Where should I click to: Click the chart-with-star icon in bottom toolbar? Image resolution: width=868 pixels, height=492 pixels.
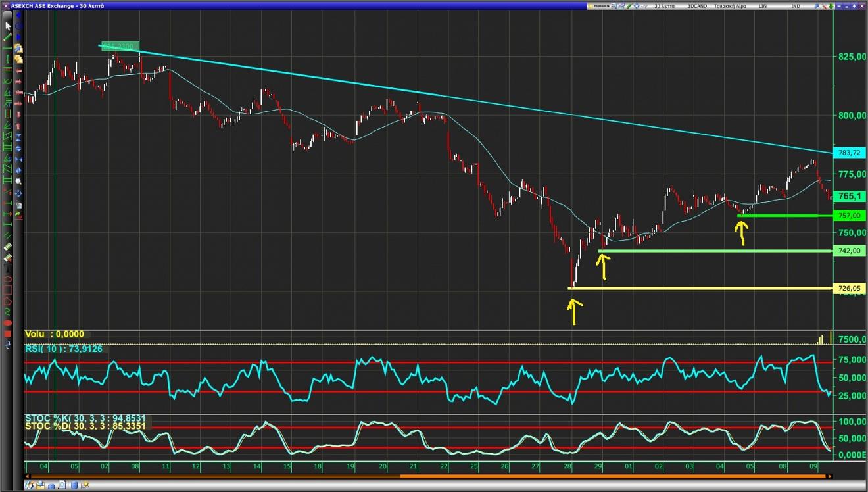85,485
